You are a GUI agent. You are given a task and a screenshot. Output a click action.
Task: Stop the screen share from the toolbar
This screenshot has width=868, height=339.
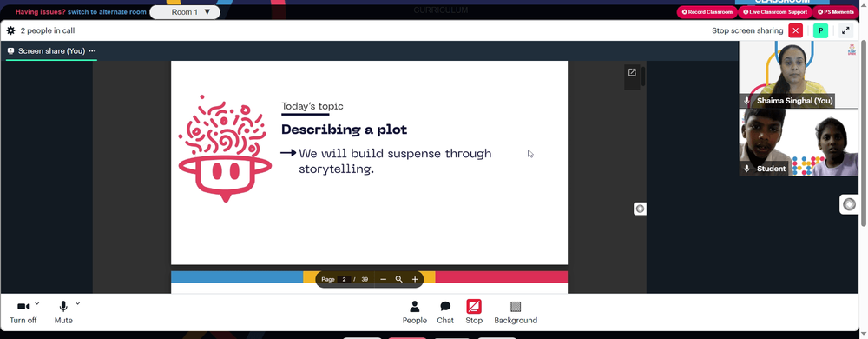(x=474, y=312)
